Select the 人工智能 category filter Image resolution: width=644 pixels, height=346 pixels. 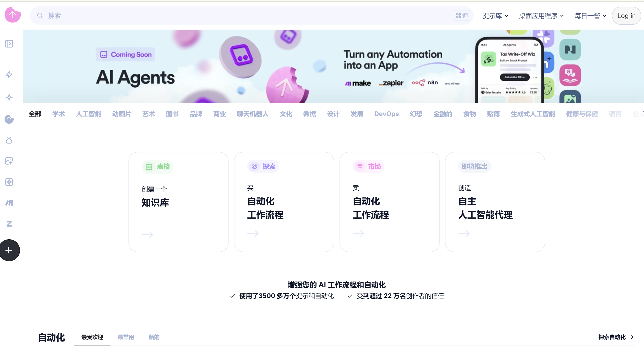88,114
